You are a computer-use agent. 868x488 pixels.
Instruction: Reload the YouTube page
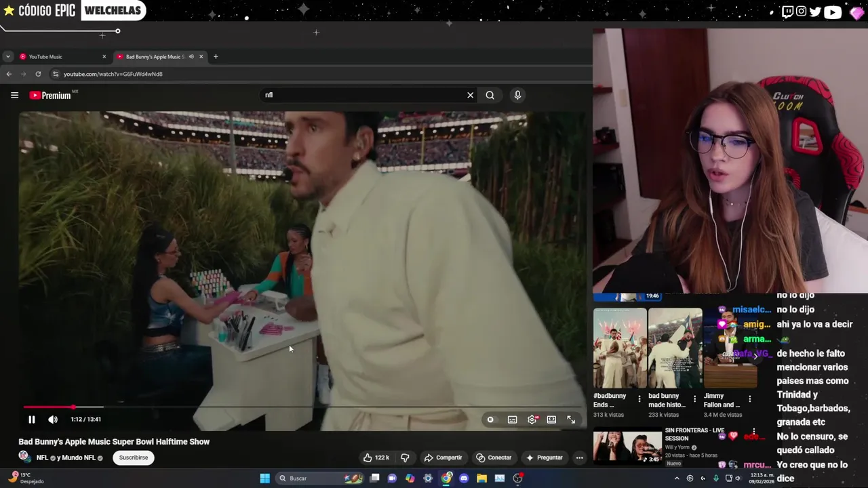tap(38, 74)
